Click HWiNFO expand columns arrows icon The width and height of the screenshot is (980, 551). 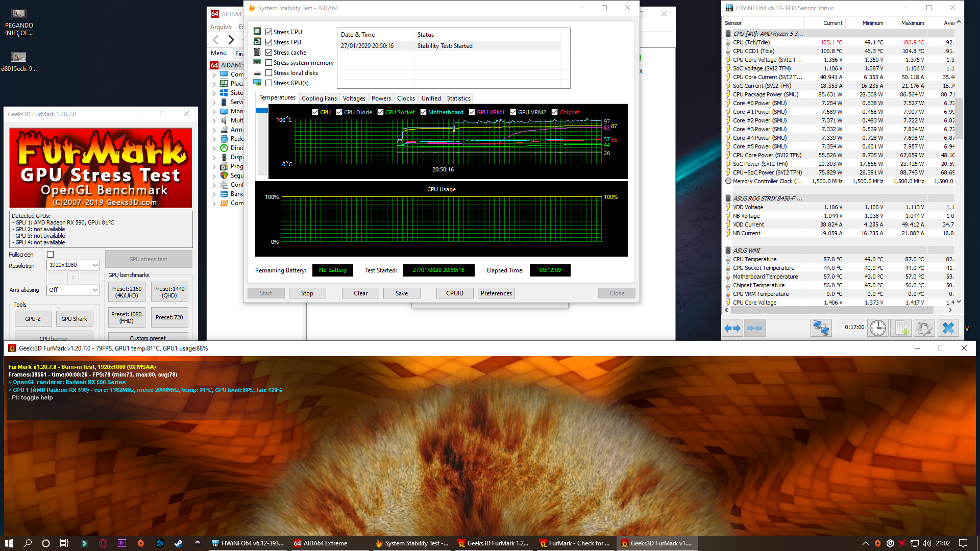(x=732, y=328)
